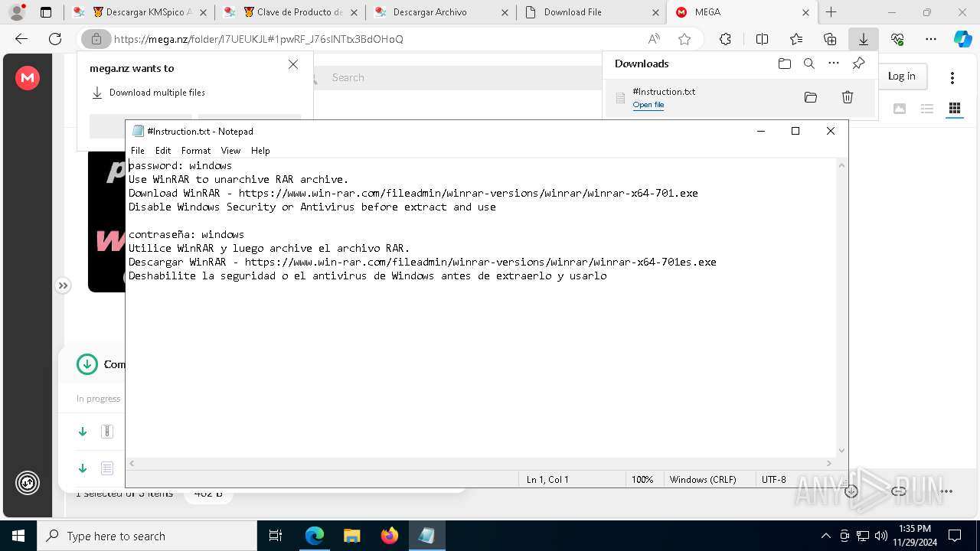Click the MEGA transfers sidebar circle icon
The height and width of the screenshot is (551, 980).
(28, 482)
